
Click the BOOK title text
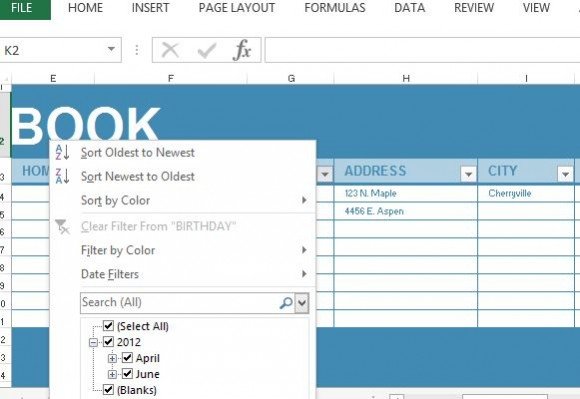tap(86, 125)
